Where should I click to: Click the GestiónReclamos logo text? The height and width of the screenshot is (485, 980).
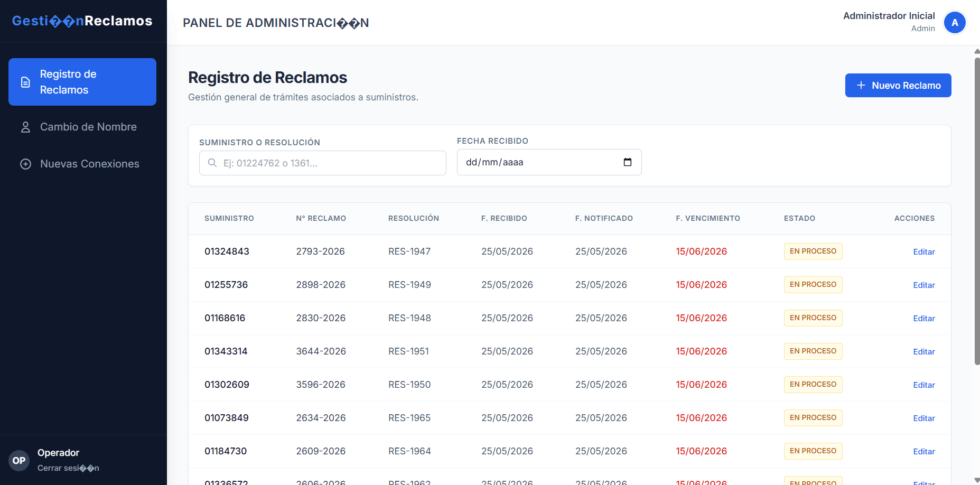click(x=82, y=21)
